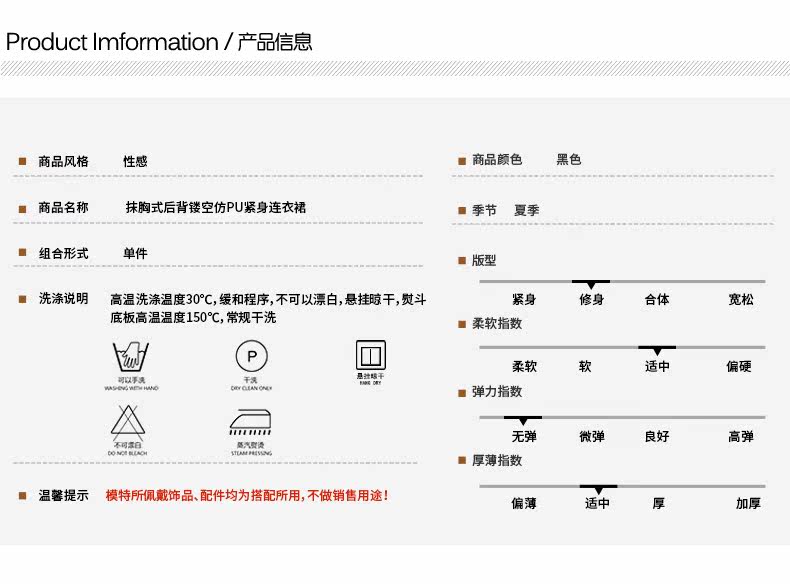The height and width of the screenshot is (584, 790).
Task: Click the label '商品名称'
Action: pos(63,207)
